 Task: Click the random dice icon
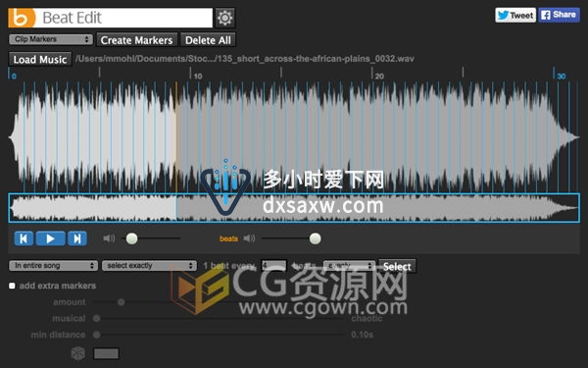tap(78, 353)
